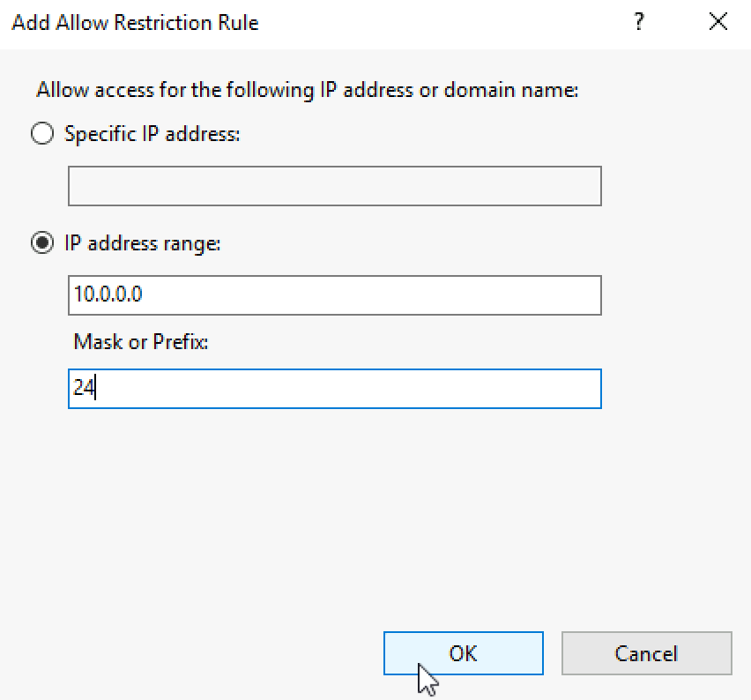Click the help question mark button
Screen dimensions: 751x700
[x=639, y=23]
